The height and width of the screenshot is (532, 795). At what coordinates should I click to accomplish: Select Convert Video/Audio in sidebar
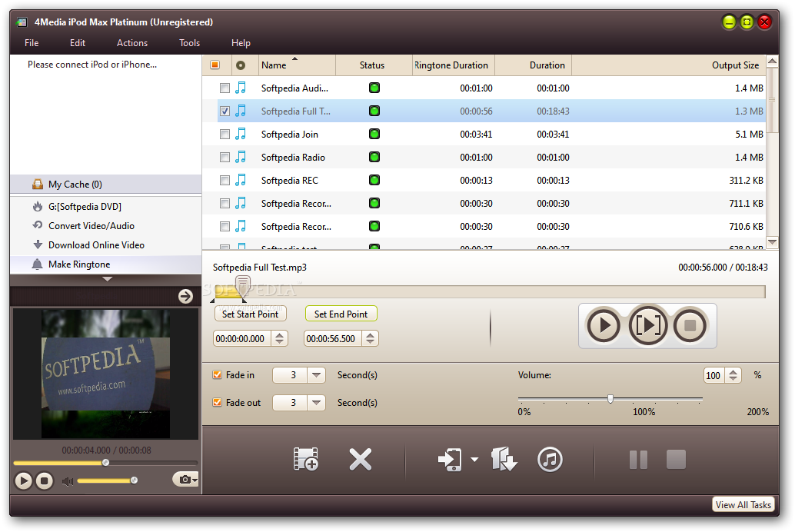pyautogui.click(x=105, y=226)
